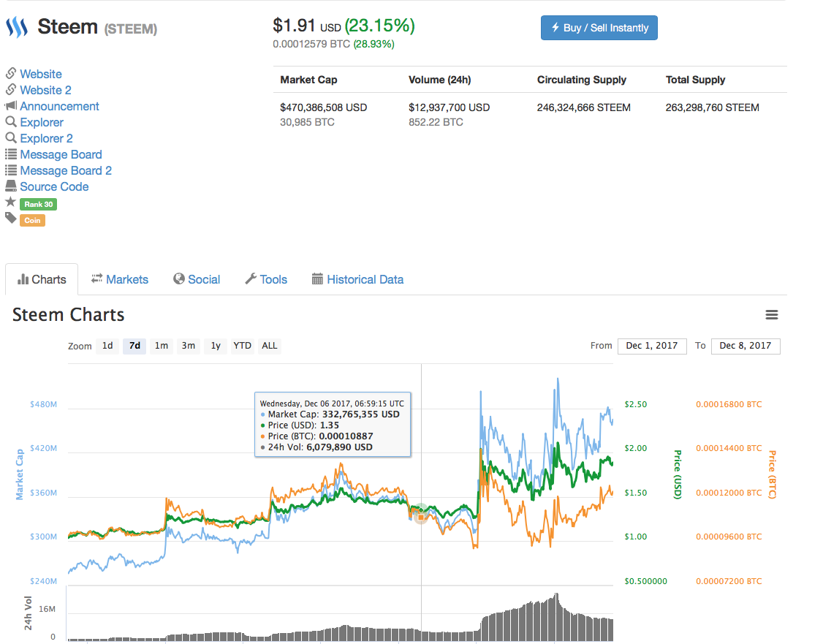Screen dimensions: 823x644
Task: Click the 852.22 BTC volume text
Action: (436, 122)
